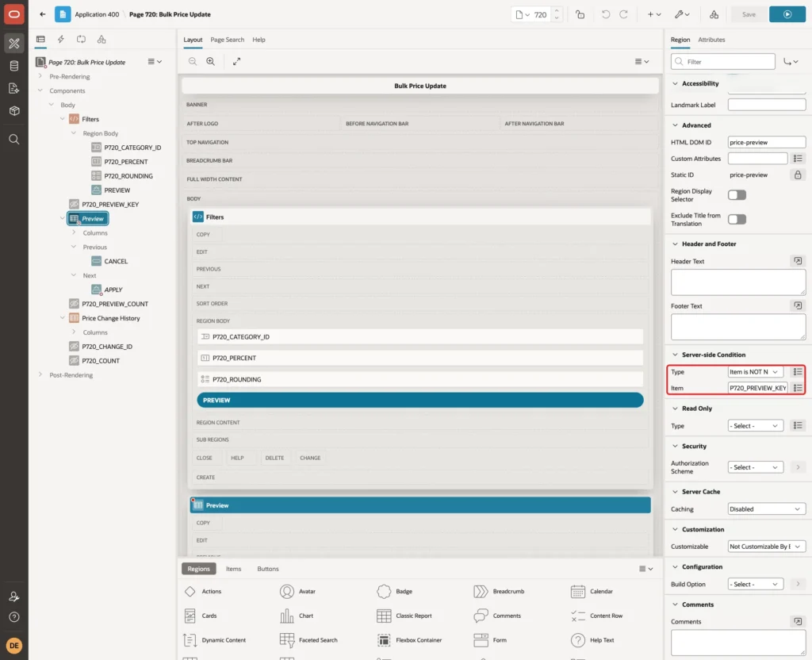
Task: Open the Help tab
Action: point(259,40)
